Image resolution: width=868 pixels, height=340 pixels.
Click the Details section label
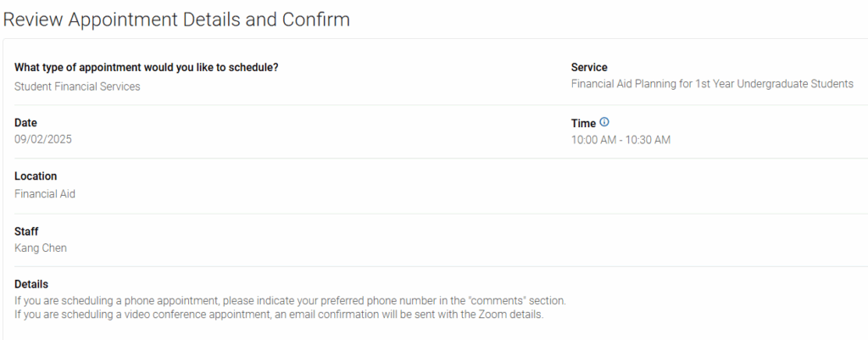click(x=31, y=284)
